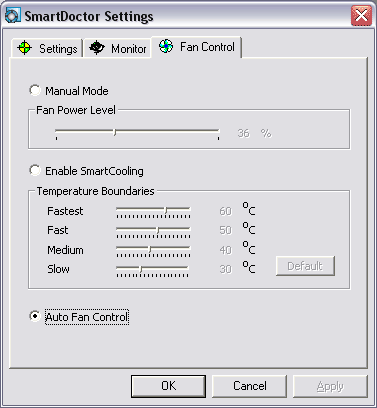Viewport: 377px width, 408px height.
Task: Click the Fan Power Level slider
Action: [137, 133]
